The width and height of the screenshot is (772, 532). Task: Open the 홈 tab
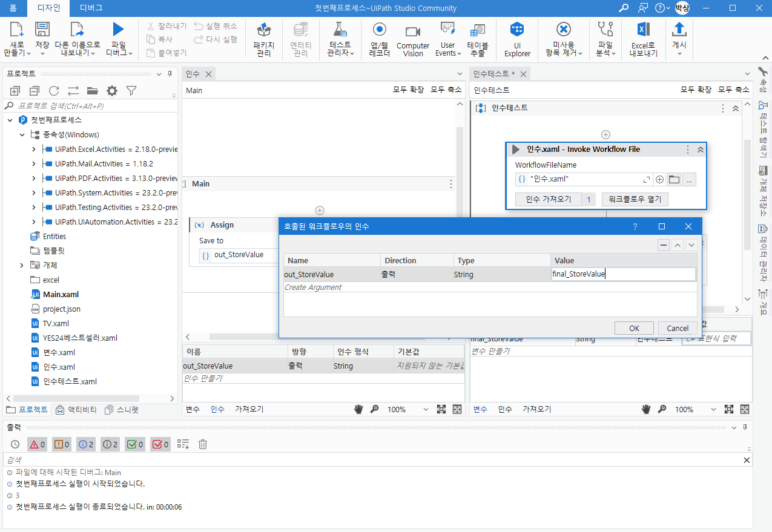coord(13,8)
